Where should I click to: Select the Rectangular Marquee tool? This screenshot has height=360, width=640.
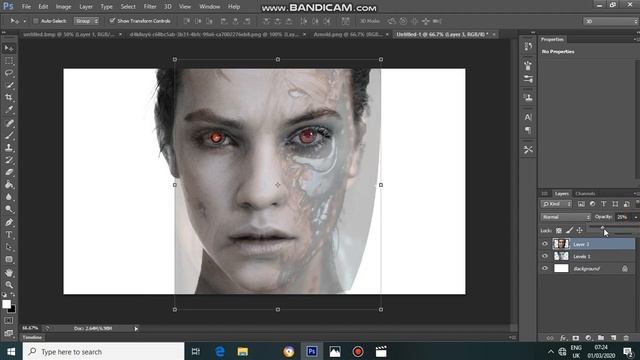pos(9,61)
